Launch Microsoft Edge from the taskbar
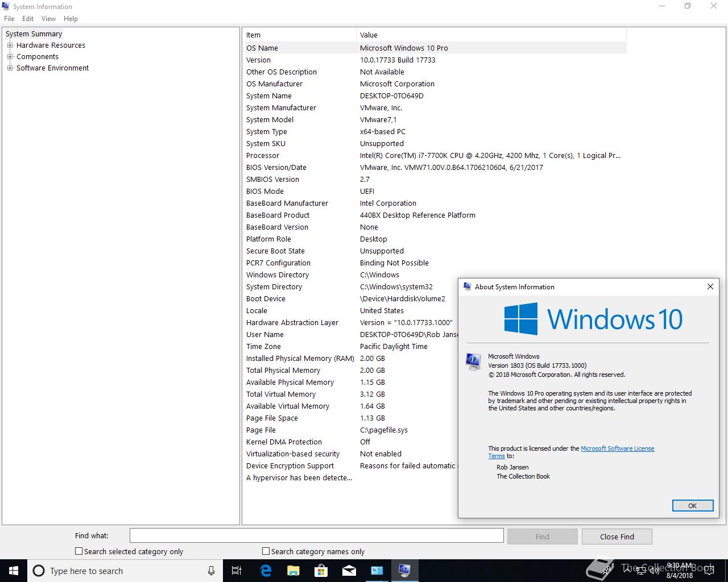Screen dimensions: 728x582 266,571
